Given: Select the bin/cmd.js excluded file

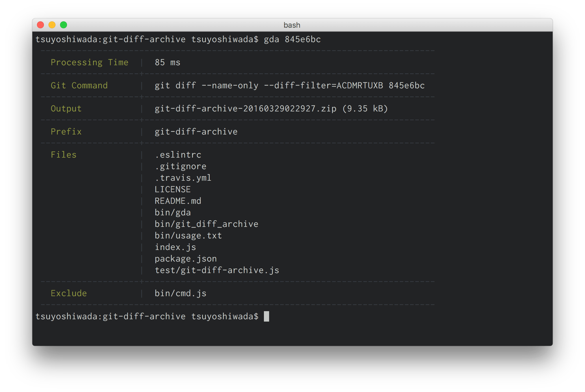Looking at the screenshot, I should point(180,293).
